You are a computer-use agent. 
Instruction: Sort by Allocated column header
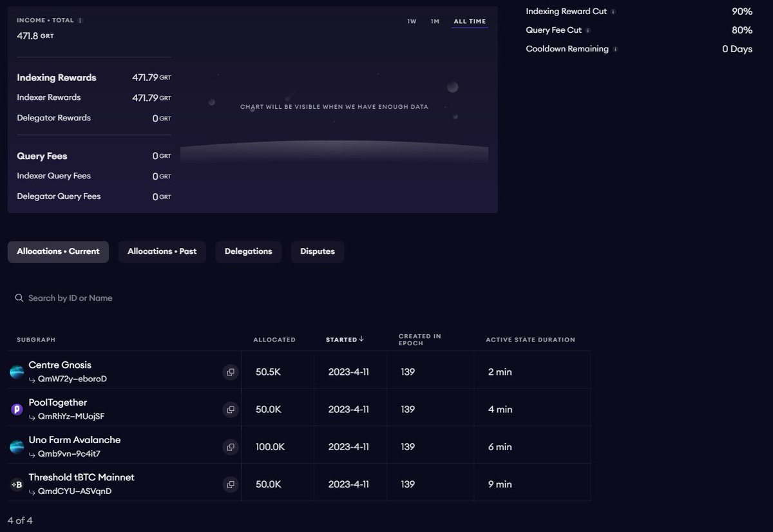coord(274,339)
